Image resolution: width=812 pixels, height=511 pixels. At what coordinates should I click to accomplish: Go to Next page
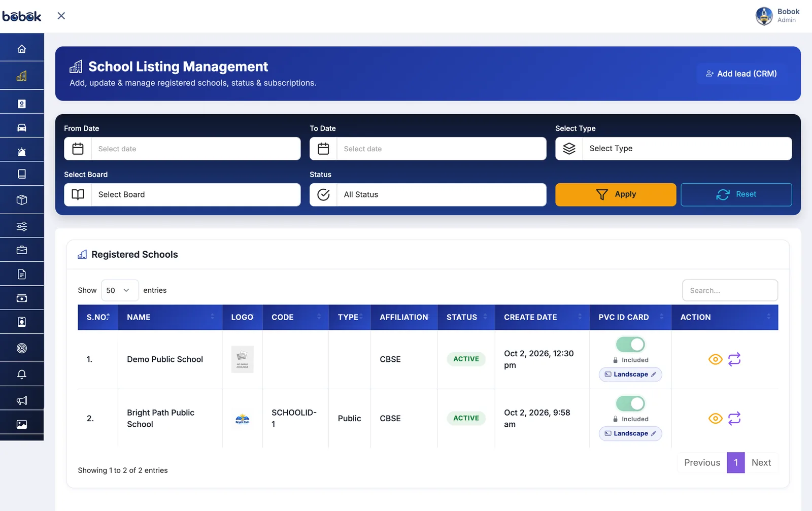(761, 463)
